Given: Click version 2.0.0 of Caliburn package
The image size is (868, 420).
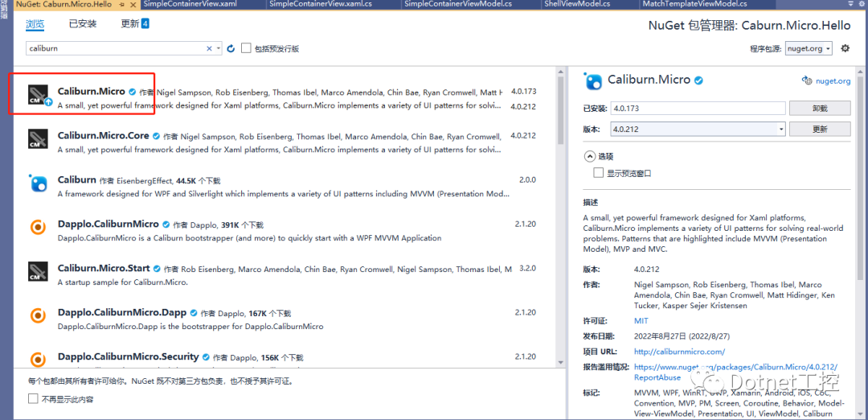Looking at the screenshot, I should tap(527, 180).
